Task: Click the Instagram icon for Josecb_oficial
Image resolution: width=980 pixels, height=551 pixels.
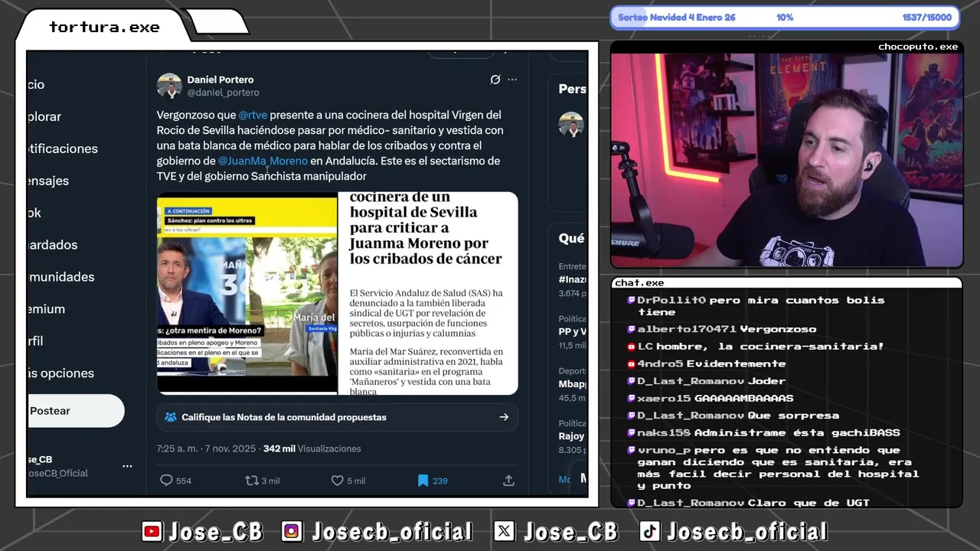Action: (x=291, y=531)
